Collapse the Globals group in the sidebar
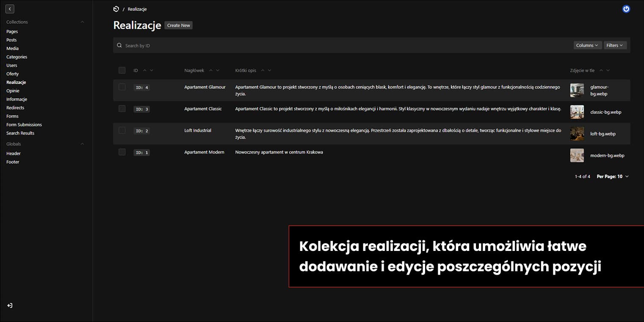Image resolution: width=644 pixels, height=322 pixels. click(x=82, y=144)
